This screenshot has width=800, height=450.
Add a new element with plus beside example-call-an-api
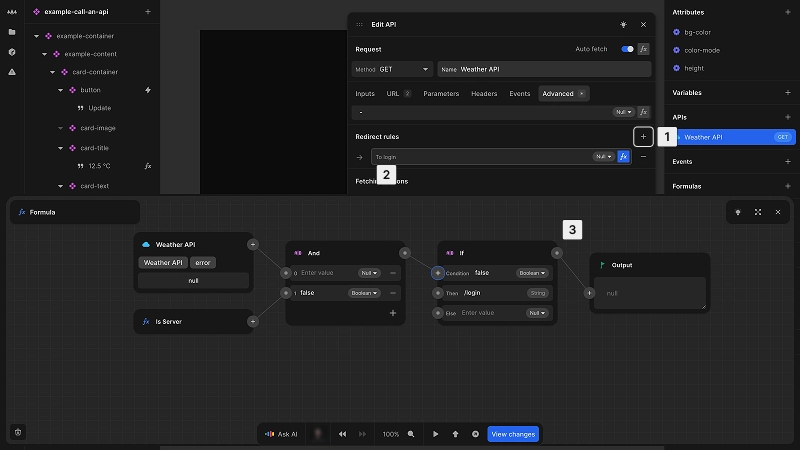point(148,11)
